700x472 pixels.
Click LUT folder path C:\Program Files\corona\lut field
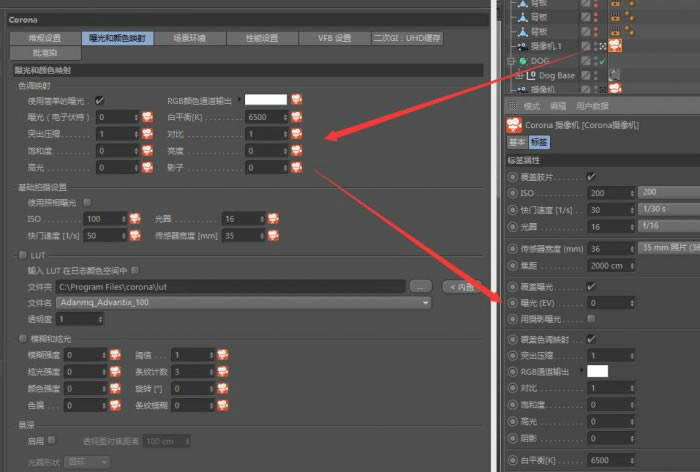click(x=230, y=287)
